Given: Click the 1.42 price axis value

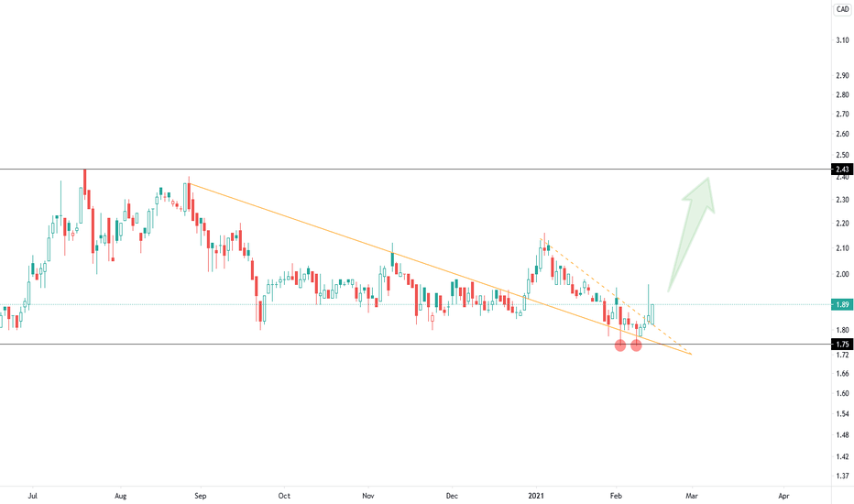Looking at the screenshot, I should (842, 456).
